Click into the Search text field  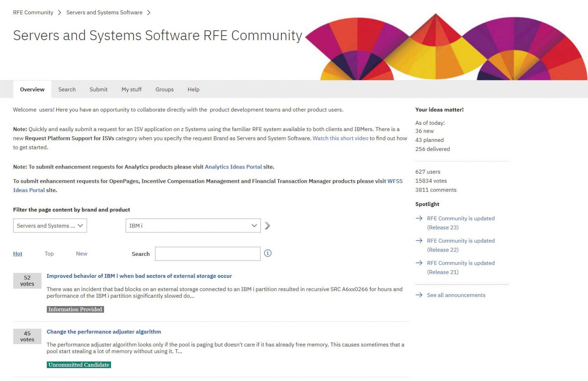tap(208, 254)
